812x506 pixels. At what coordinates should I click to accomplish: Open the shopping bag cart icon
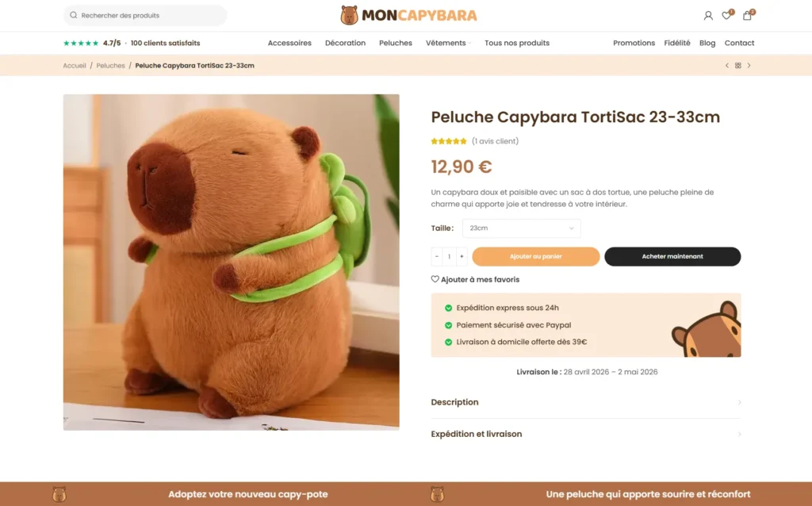(x=748, y=15)
